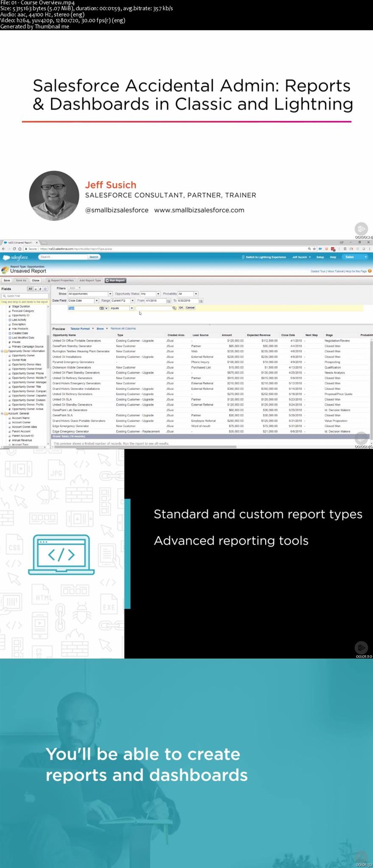
Task: Click the Close report button
Action: pyautogui.click(x=36, y=280)
